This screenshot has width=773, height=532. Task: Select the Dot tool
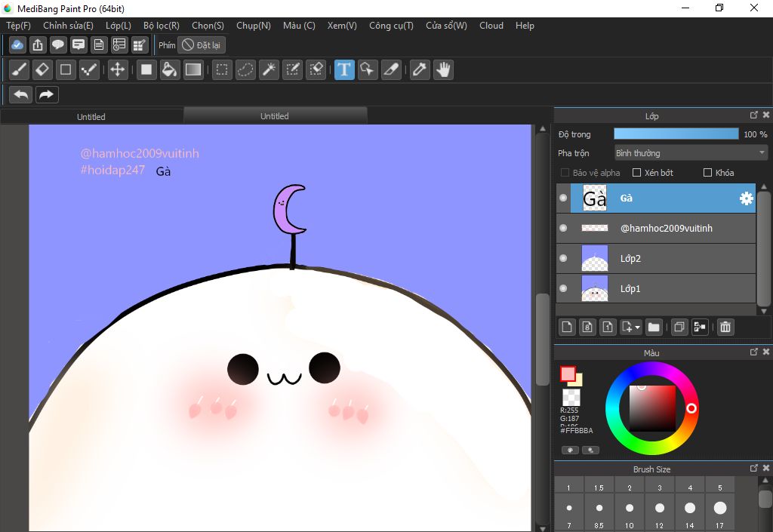pyautogui.click(x=89, y=69)
